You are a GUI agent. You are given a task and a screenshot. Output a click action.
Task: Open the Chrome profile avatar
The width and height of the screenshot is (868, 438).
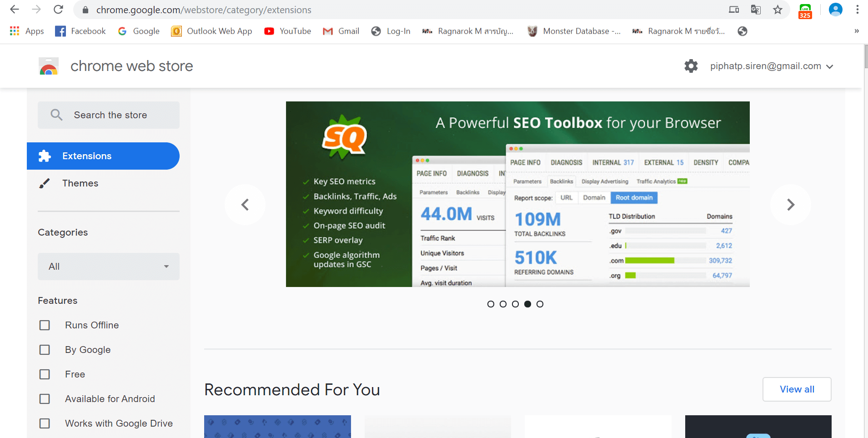pyautogui.click(x=836, y=10)
